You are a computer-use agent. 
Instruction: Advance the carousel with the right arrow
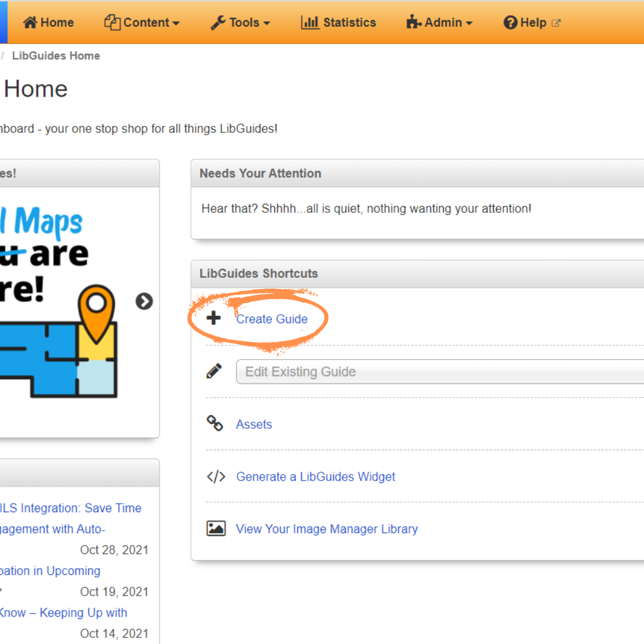click(144, 301)
